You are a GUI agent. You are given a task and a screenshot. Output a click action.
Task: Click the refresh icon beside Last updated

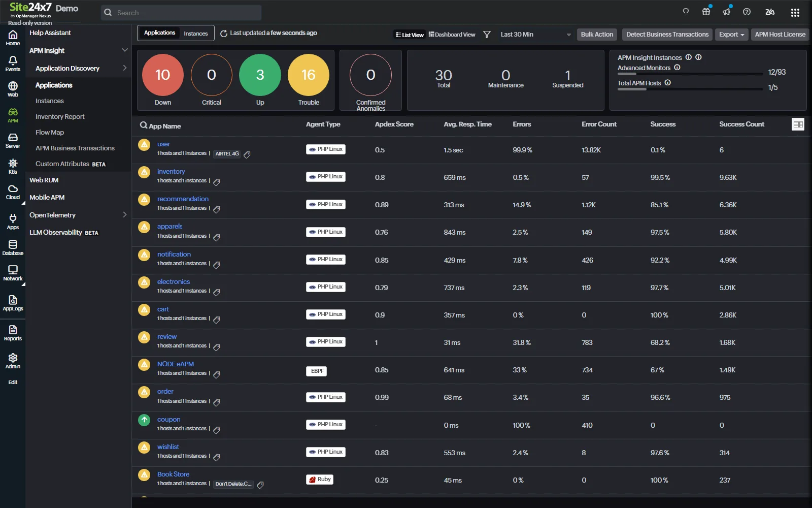(224, 34)
